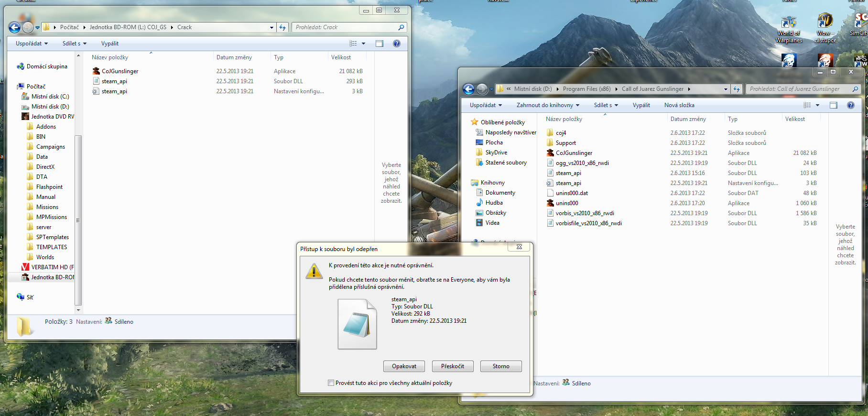Open SkyDrive in favorites
This screenshot has height=416, width=868.
491,153
